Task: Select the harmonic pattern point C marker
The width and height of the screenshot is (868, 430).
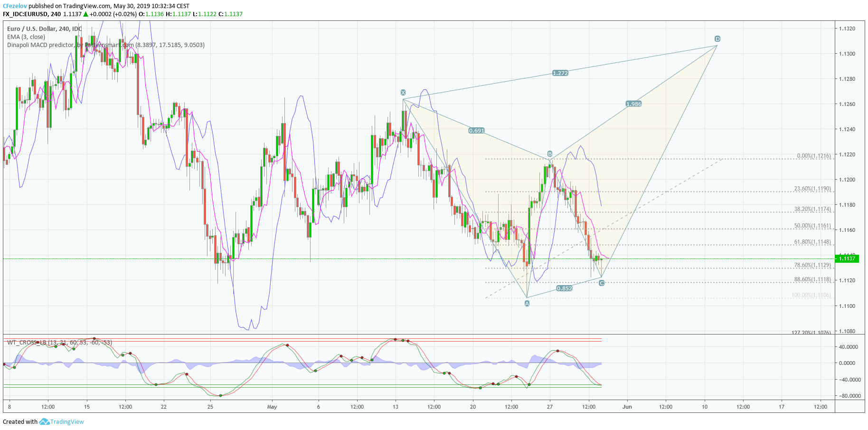Action: click(602, 283)
